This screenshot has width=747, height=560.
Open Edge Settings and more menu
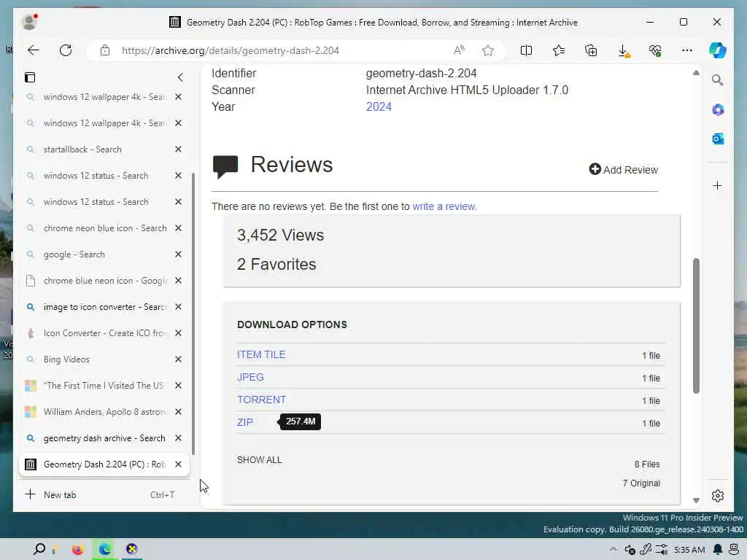coord(687,50)
